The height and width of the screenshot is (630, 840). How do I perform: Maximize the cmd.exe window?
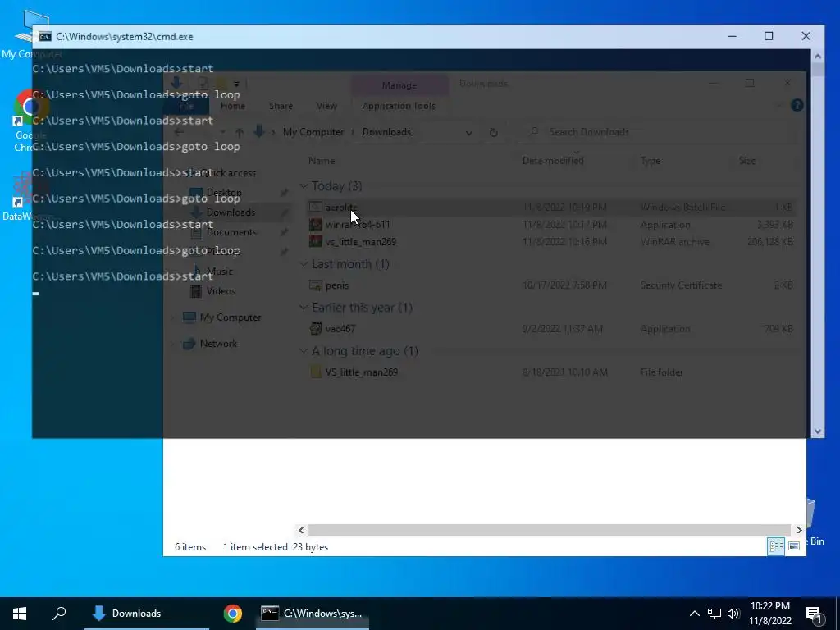(x=769, y=36)
